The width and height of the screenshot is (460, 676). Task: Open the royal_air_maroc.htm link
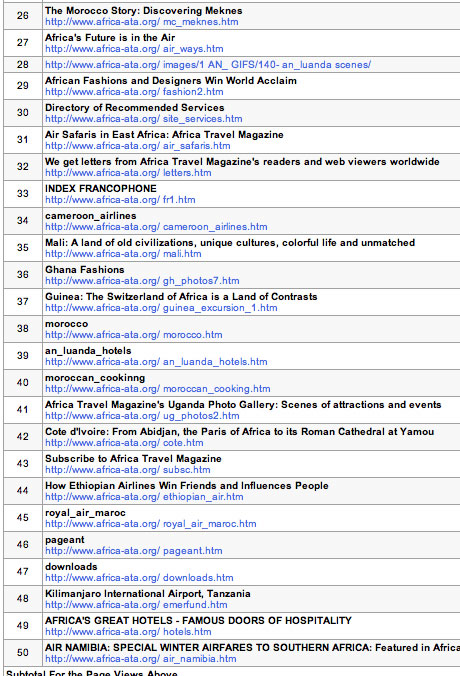[x=150, y=524]
